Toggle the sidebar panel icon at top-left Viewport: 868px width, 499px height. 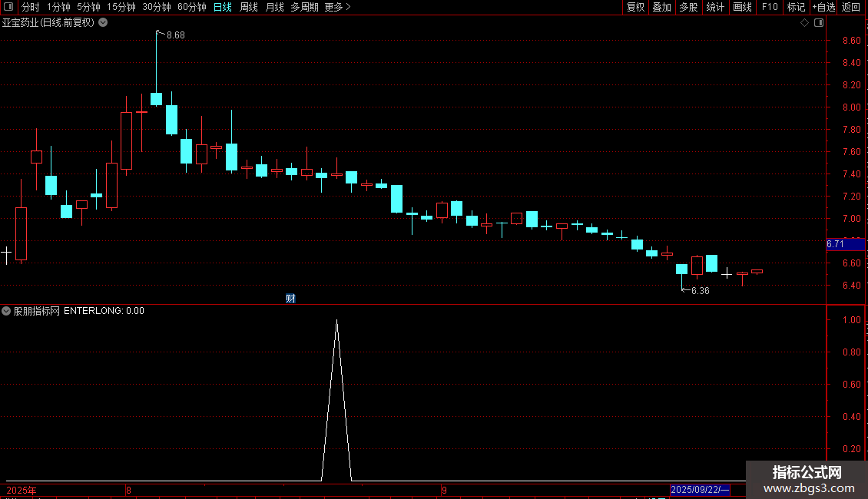[x=8, y=7]
